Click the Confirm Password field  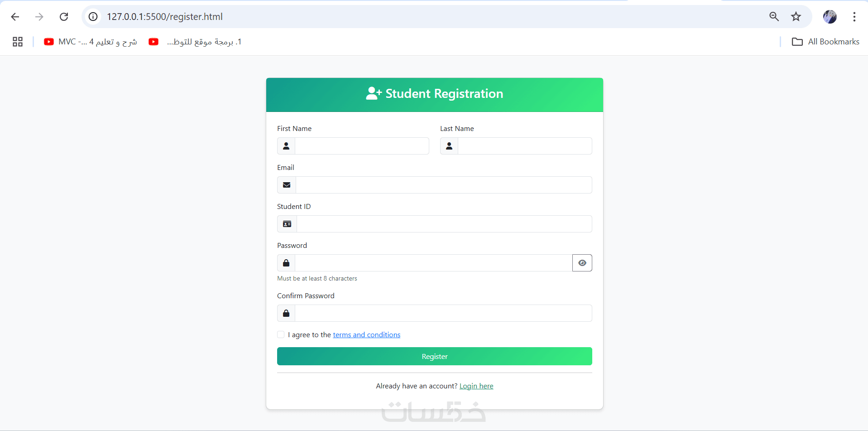pos(443,313)
